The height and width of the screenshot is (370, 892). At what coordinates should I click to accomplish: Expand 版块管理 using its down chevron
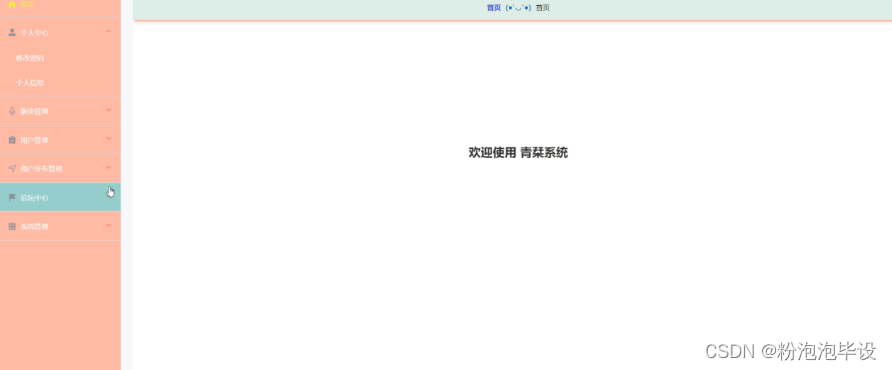(x=109, y=109)
